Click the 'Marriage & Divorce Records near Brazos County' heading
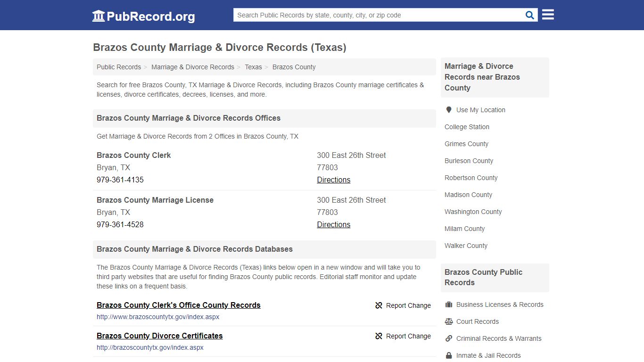 coord(482,77)
